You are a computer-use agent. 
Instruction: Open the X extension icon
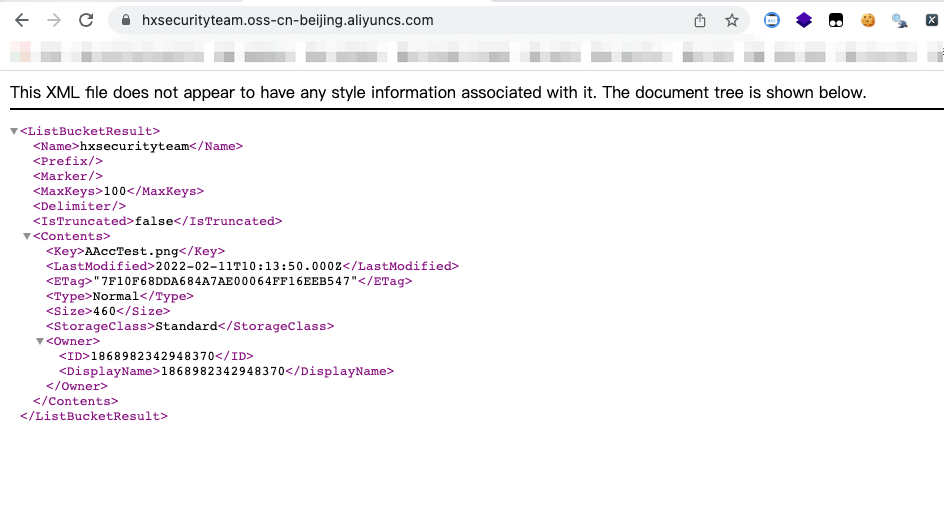931,20
